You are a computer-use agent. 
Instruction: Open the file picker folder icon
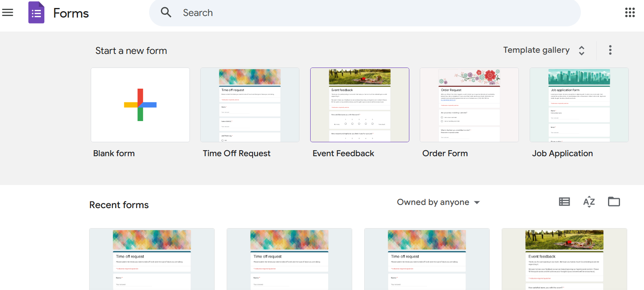[614, 202]
